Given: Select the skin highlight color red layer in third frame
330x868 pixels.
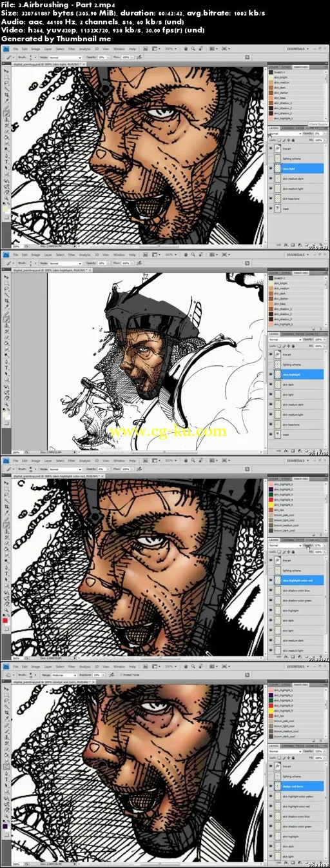Looking at the screenshot, I should (297, 581).
